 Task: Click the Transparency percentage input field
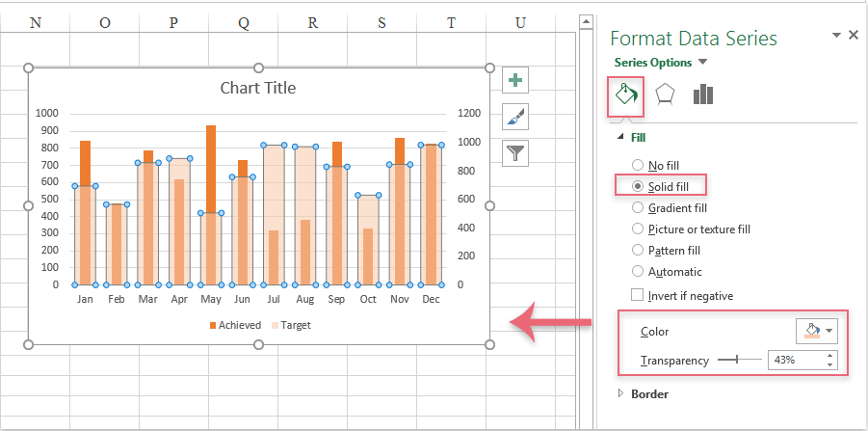[795, 360]
